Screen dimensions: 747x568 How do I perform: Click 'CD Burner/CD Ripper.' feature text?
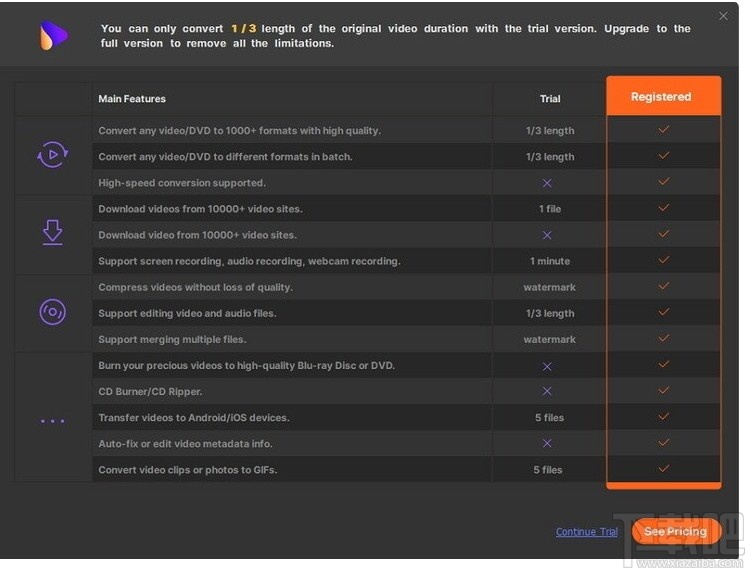[150, 392]
